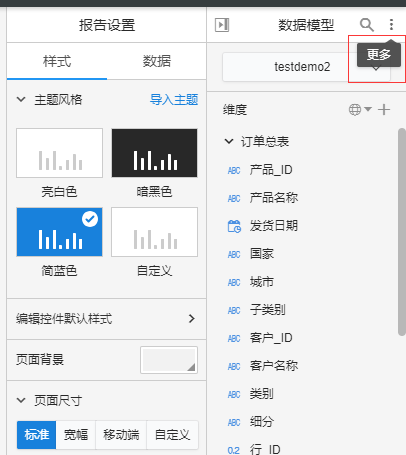Screen dimensions: 406x455
Task: Open the three-dot More menu
Action: [x=391, y=25]
